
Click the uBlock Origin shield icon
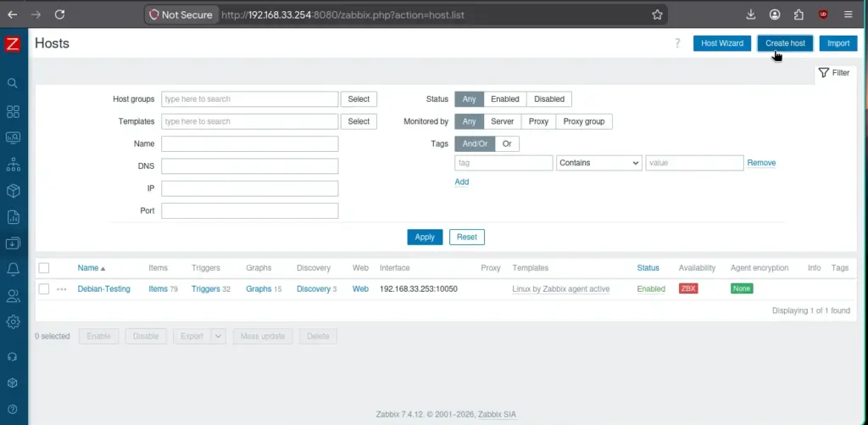tap(823, 15)
